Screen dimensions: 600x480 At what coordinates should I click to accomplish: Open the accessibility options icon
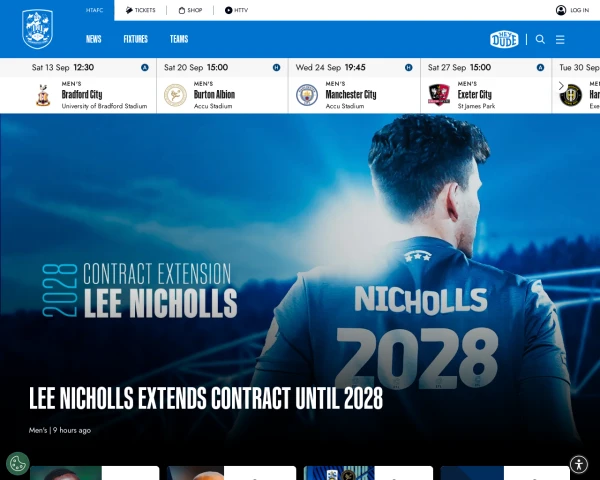(x=579, y=464)
